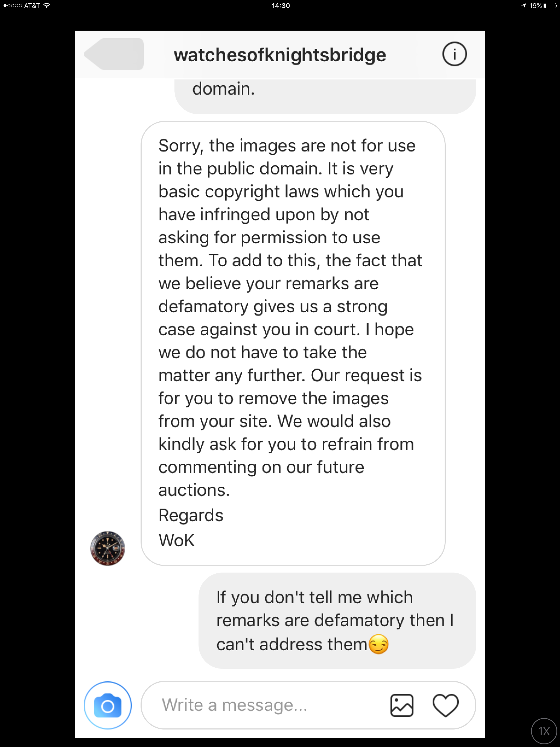Open watchesofknightsbridge profile from the title
The image size is (560, 747).
pyautogui.click(x=280, y=55)
